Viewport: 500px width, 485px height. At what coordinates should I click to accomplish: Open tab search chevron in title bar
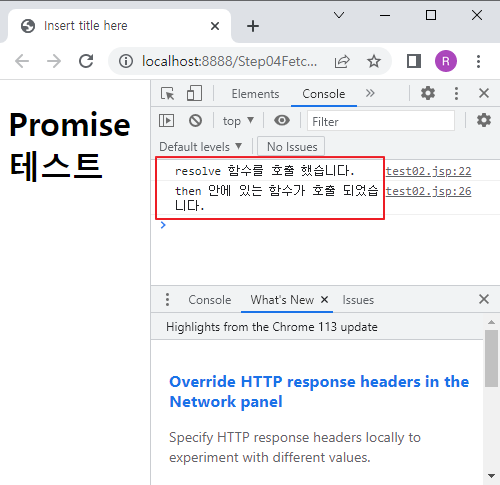point(339,15)
